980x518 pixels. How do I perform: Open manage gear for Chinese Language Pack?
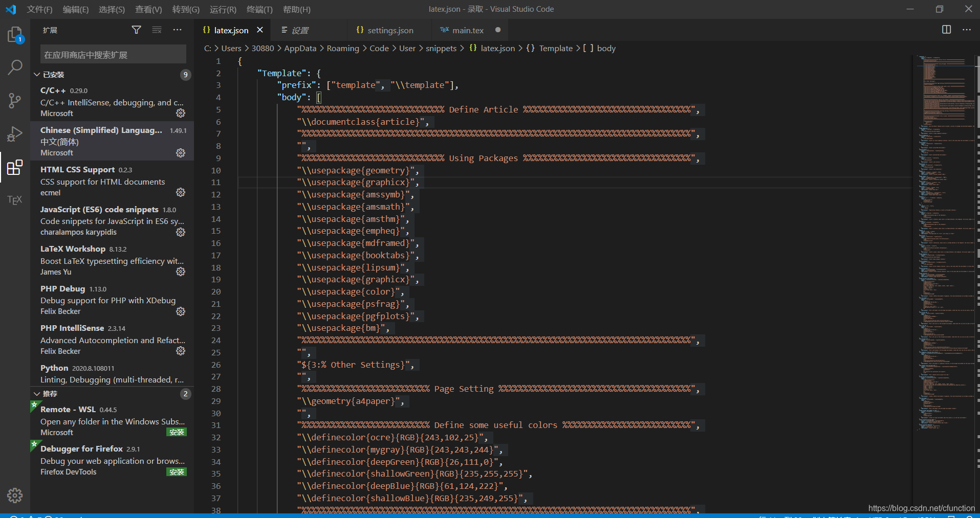tap(181, 153)
